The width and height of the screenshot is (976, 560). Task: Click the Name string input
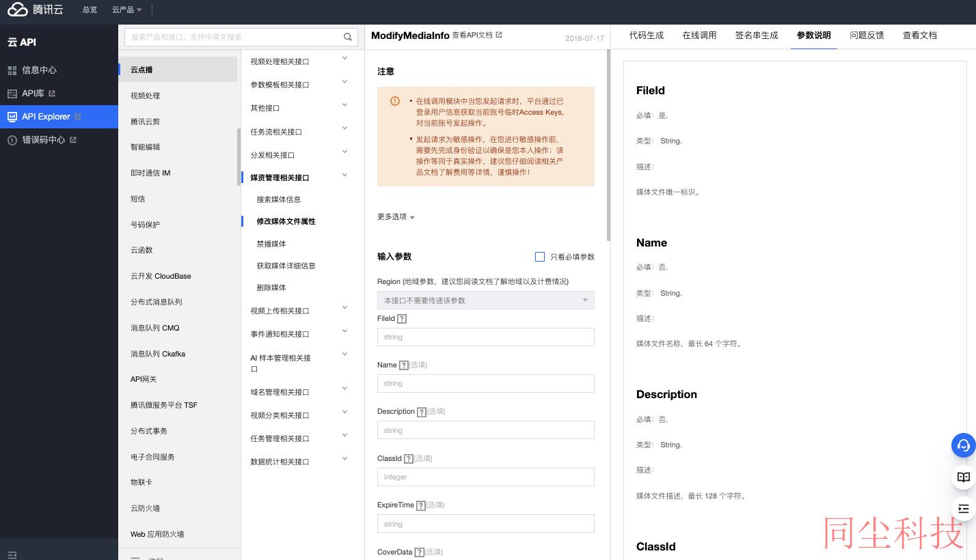[486, 383]
